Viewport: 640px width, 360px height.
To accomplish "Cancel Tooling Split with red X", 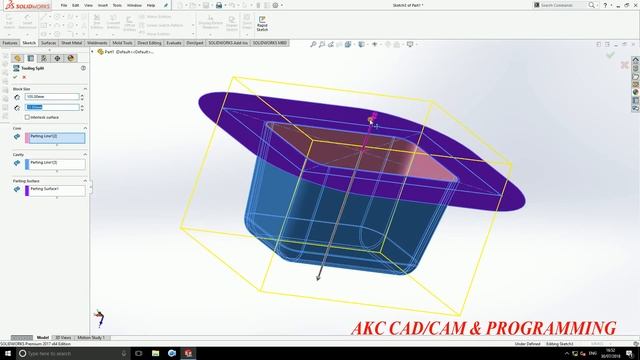I will coord(24,77).
